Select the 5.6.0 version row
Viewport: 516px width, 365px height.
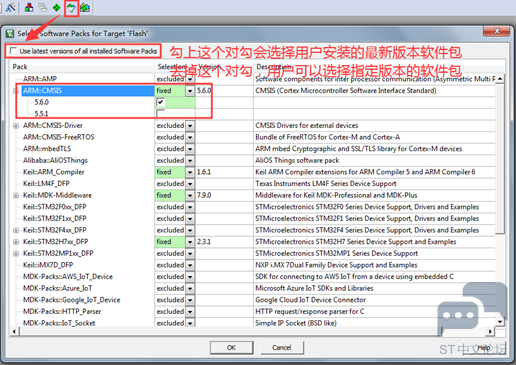pyautogui.click(x=41, y=102)
